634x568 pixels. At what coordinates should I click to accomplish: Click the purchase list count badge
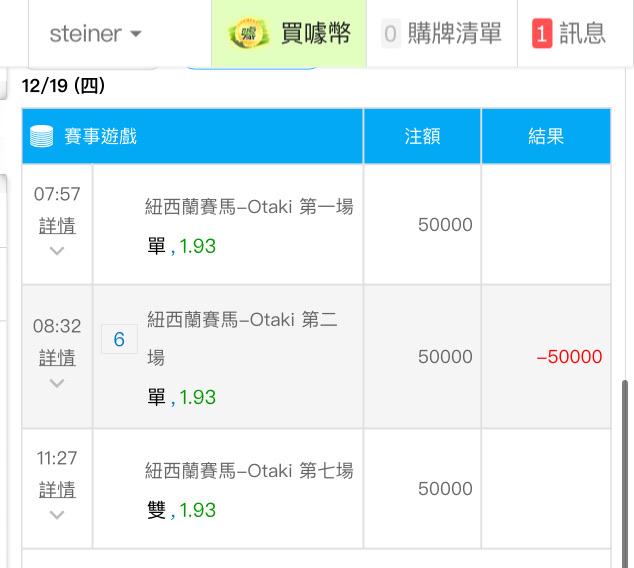[390, 33]
